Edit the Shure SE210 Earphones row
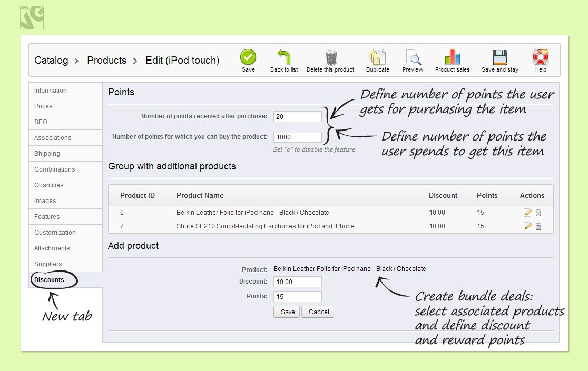588x371 pixels. (x=527, y=226)
